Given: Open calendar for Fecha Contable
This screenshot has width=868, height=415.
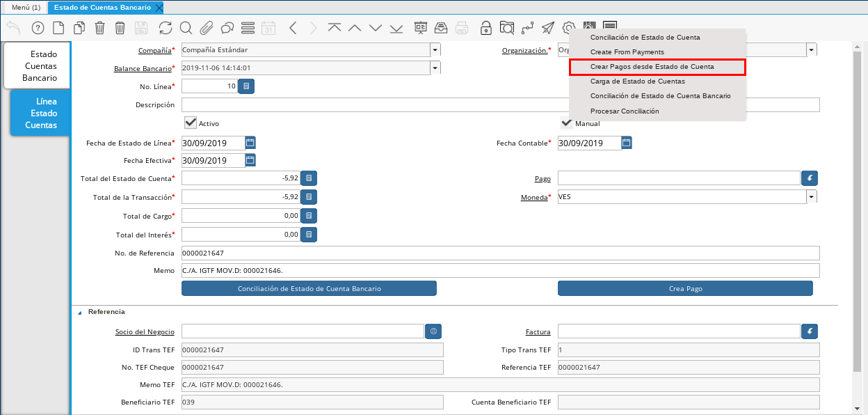Looking at the screenshot, I should coord(626,143).
